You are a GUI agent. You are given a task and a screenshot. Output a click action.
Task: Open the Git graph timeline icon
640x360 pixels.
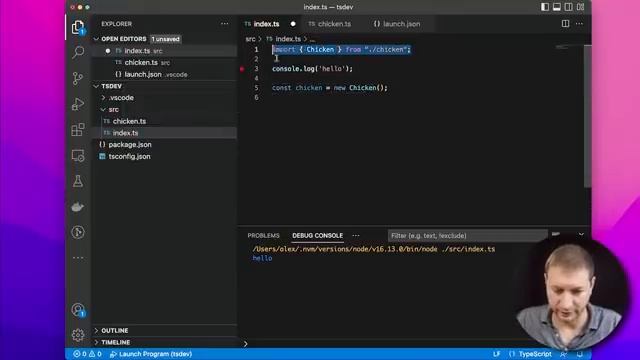click(78, 232)
